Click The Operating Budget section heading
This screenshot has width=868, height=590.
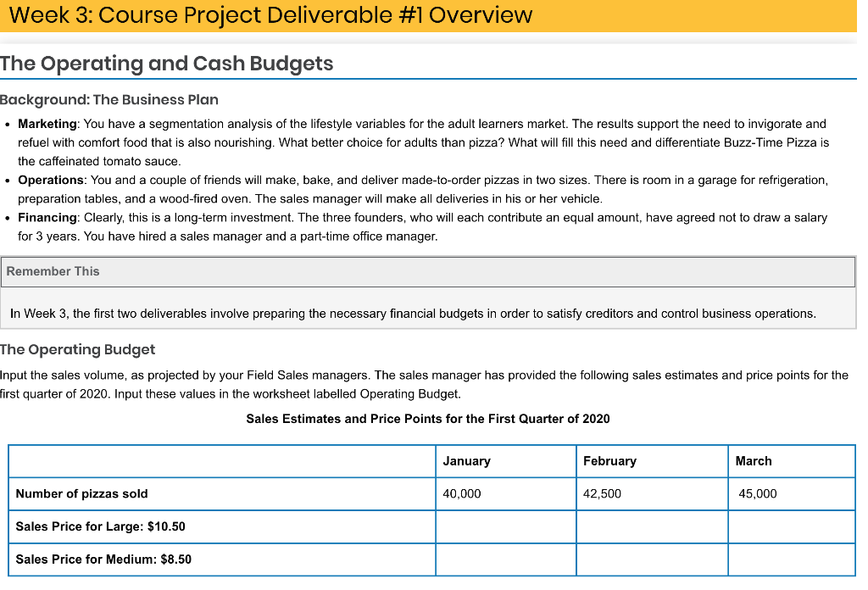tap(78, 349)
